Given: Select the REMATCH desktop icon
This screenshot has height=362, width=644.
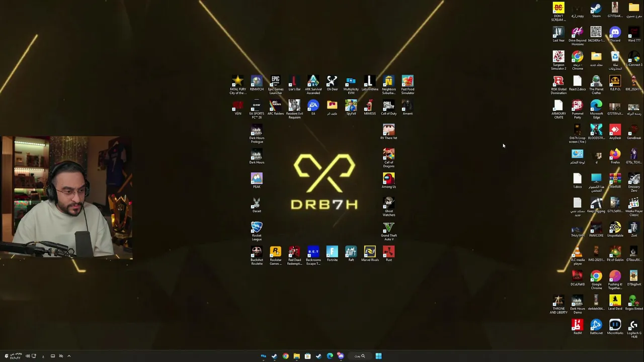Looking at the screenshot, I should point(257,83).
